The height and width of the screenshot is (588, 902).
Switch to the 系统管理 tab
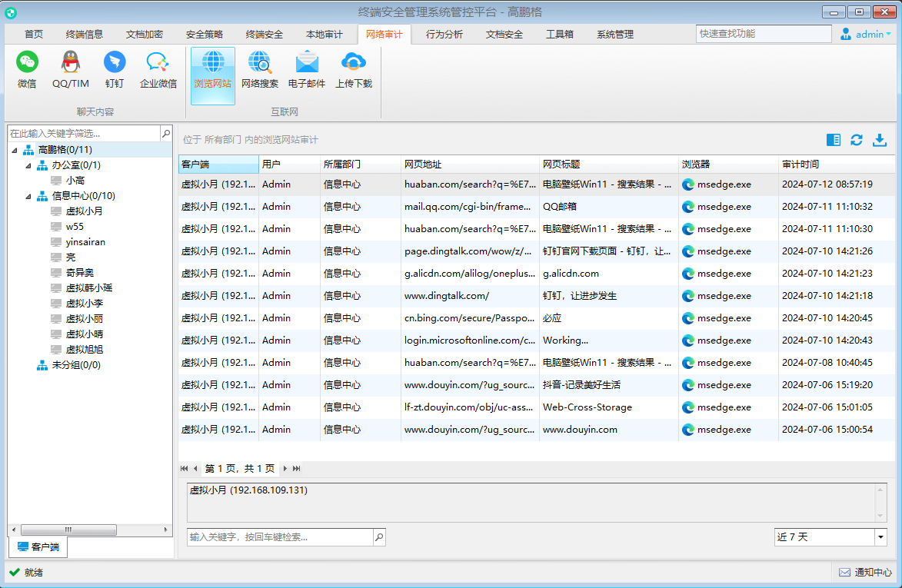tap(615, 35)
